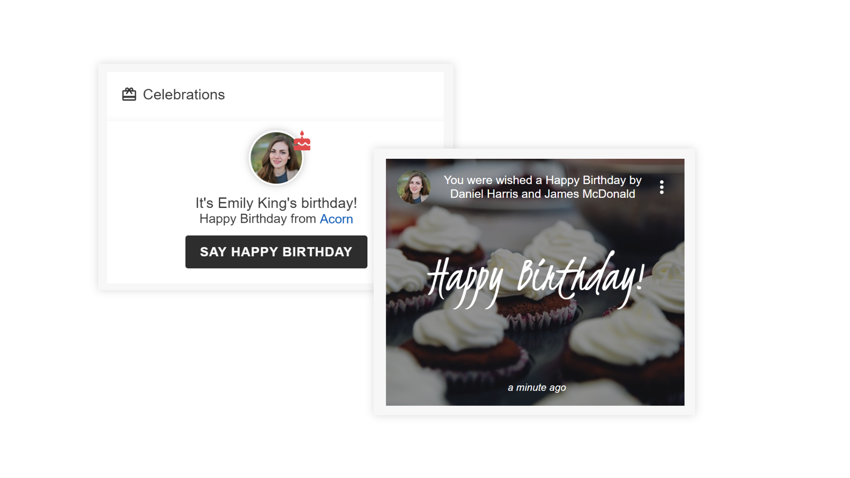This screenshot has height=478, width=850.
Task: Click the Celebrations panel header bar
Action: [x=275, y=95]
